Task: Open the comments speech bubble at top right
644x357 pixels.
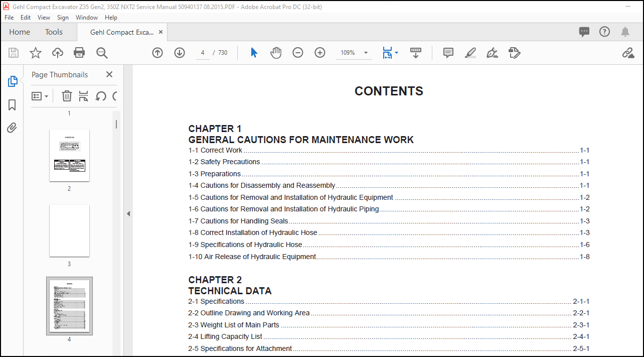Action: (x=584, y=32)
